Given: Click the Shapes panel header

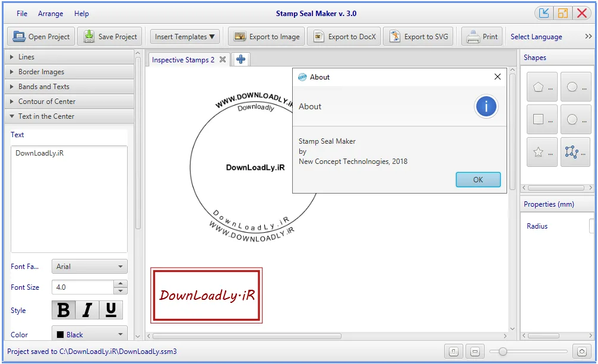Looking at the screenshot, I should coord(557,58).
